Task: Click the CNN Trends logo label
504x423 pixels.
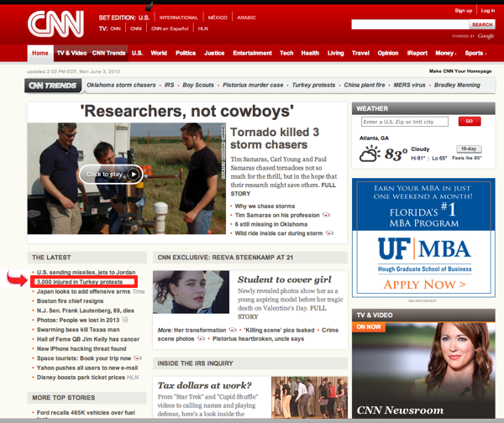Action: click(x=53, y=86)
